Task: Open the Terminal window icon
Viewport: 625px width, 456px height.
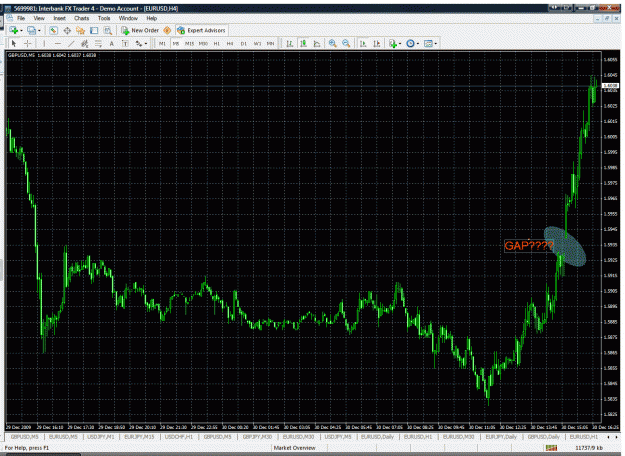Action: coord(94,30)
